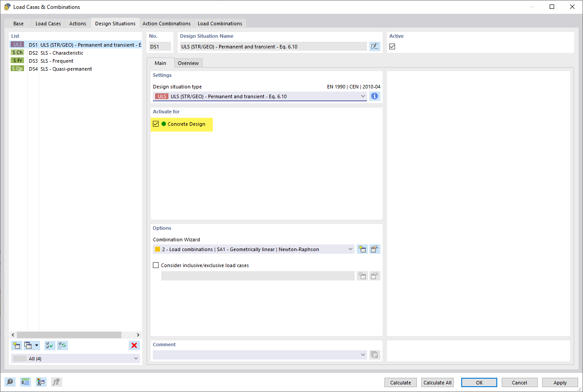Open the Comment dropdown

point(260,355)
